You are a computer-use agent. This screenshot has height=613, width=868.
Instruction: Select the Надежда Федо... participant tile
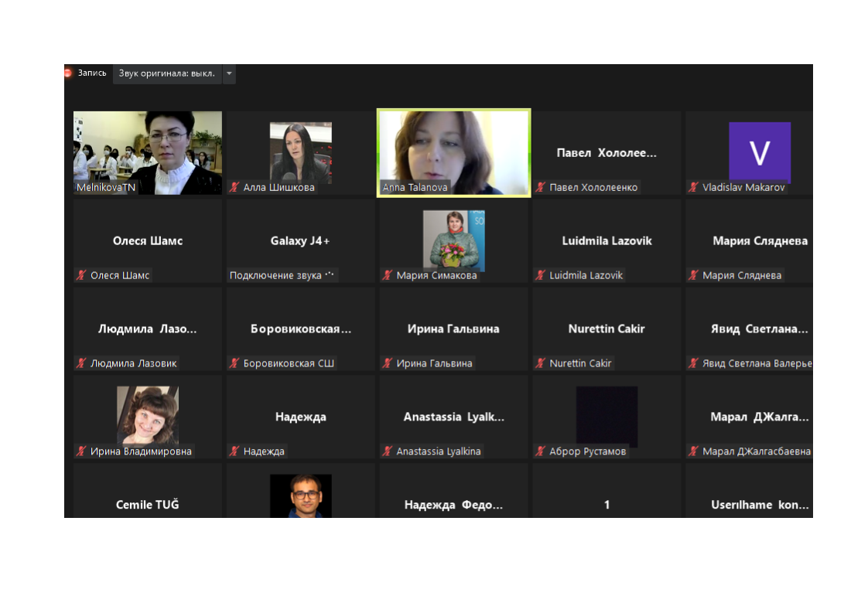click(453, 491)
